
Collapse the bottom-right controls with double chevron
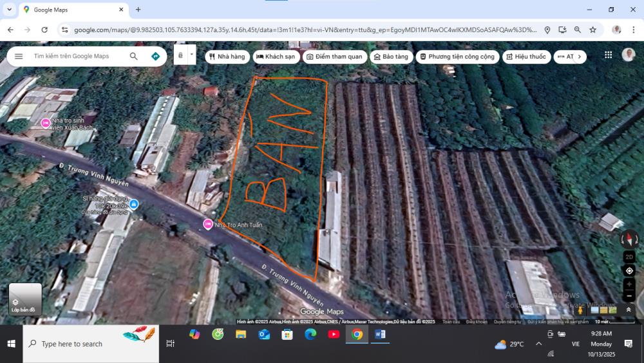pos(629,310)
